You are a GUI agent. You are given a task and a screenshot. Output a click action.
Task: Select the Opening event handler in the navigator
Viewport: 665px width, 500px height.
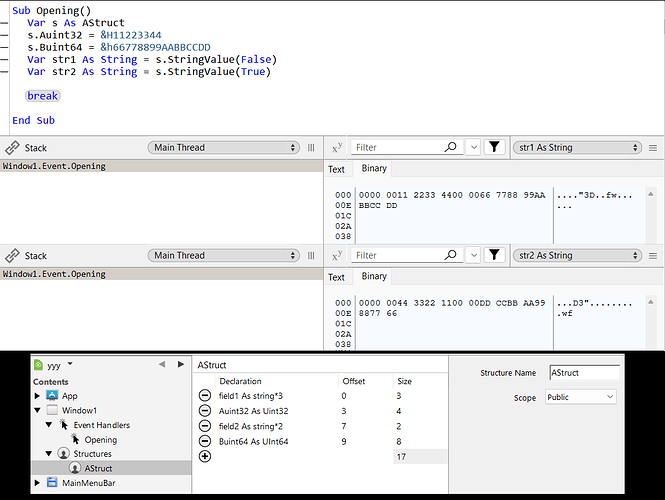[x=101, y=440]
